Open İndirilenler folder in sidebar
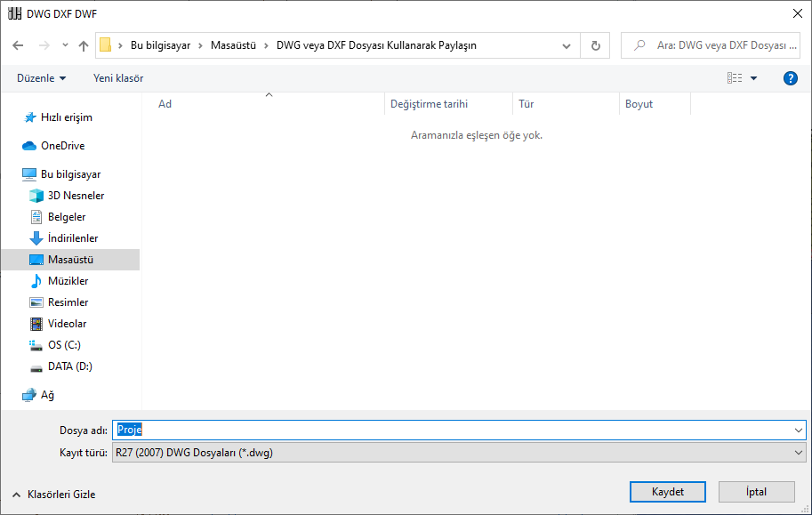 (x=72, y=238)
